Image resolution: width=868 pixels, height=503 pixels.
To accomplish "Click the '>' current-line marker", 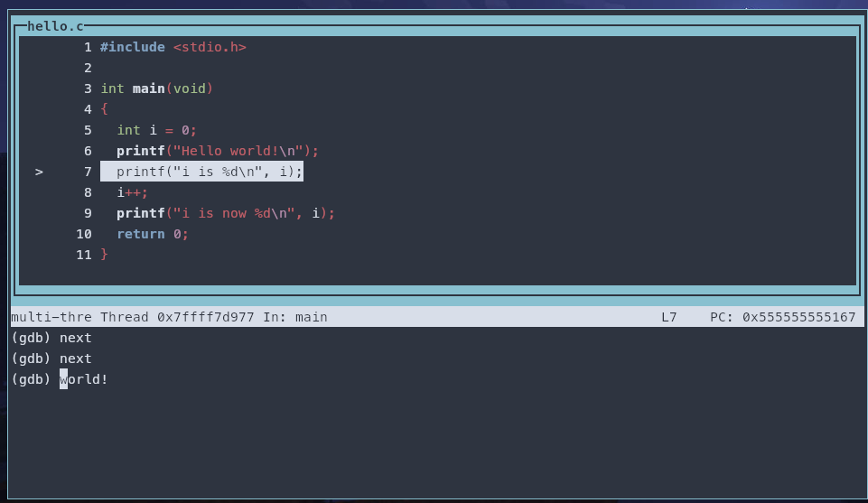I will coord(39,172).
